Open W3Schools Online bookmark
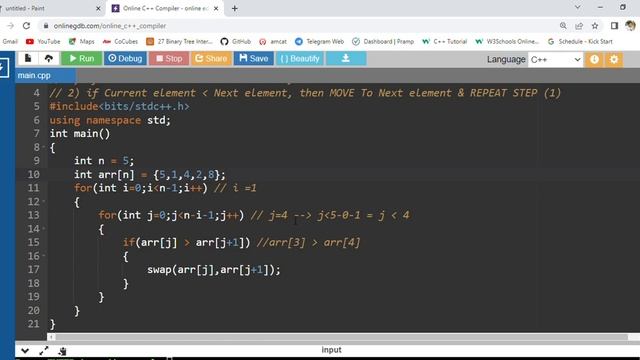 point(507,41)
